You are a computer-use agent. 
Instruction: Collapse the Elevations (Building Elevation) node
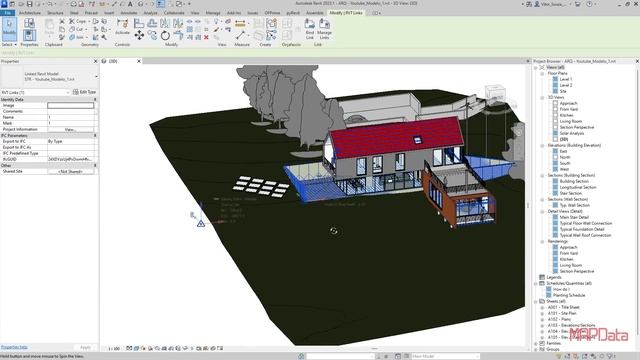click(542, 145)
